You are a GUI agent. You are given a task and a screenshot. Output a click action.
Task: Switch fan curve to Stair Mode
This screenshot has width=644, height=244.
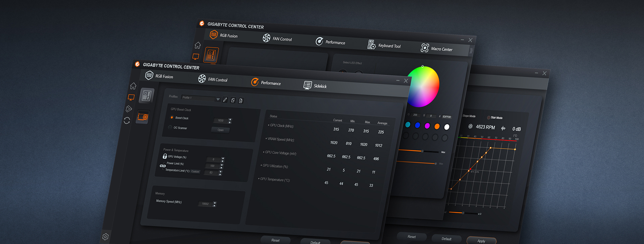[489, 117]
